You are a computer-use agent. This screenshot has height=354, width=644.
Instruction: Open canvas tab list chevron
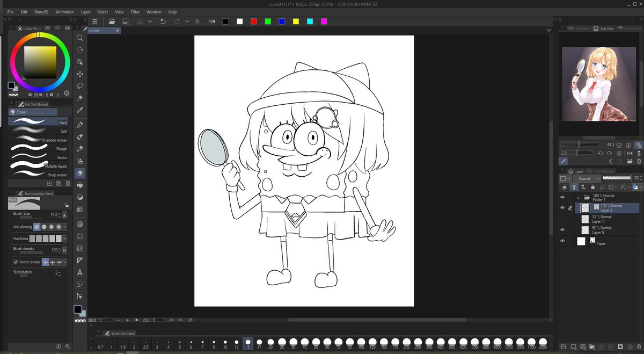(548, 31)
